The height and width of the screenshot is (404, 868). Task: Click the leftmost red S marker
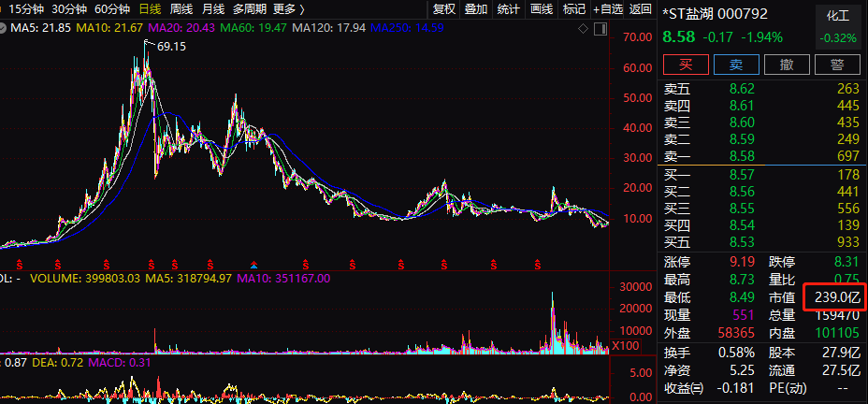point(19,264)
